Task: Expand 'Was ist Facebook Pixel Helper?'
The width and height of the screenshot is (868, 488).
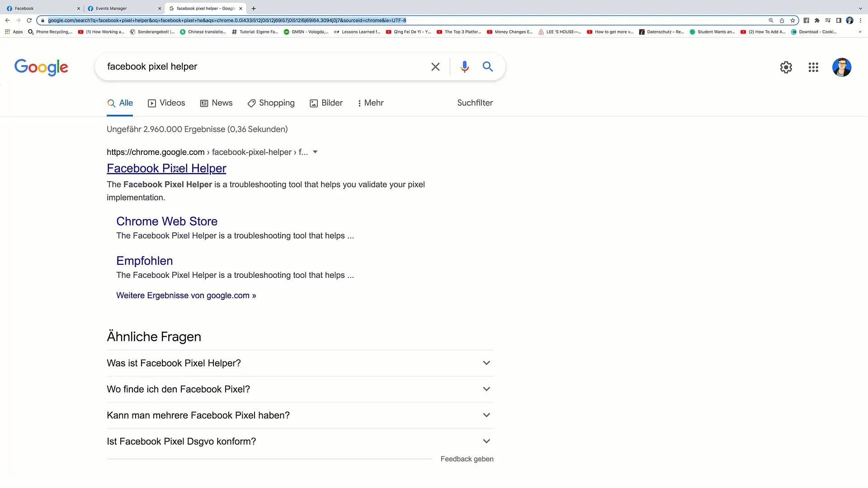Action: pyautogui.click(x=300, y=363)
